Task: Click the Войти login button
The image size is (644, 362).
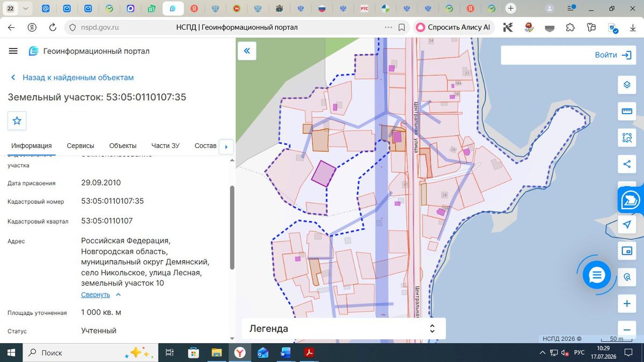Action: click(612, 55)
